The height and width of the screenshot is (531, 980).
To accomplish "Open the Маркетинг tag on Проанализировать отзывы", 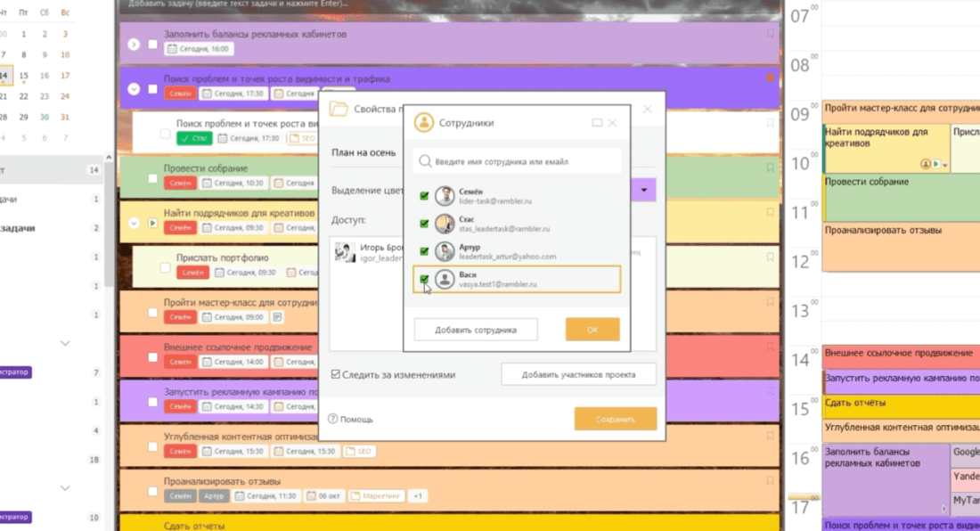I will (377, 495).
